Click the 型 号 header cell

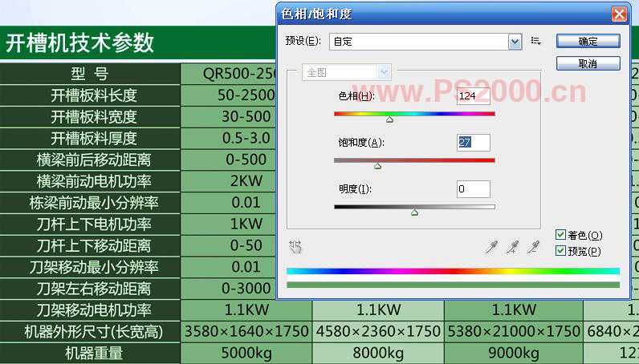click(90, 74)
